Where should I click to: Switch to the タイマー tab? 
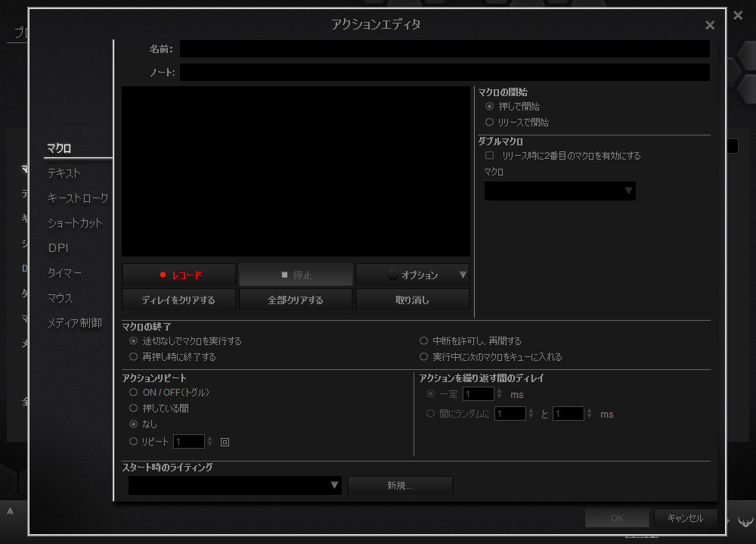pos(64,272)
